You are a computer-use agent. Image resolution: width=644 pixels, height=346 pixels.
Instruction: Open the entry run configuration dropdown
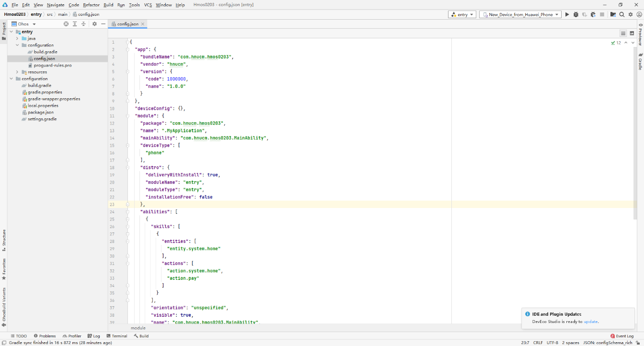[462, 15]
